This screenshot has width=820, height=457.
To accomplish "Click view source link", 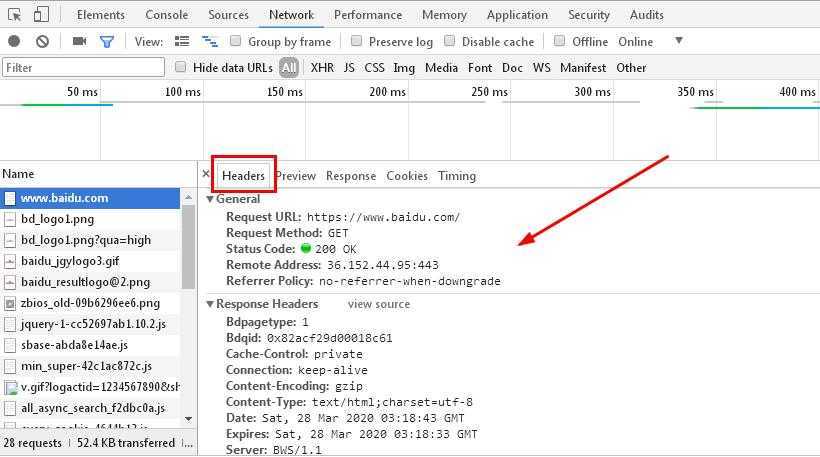I will [x=379, y=304].
